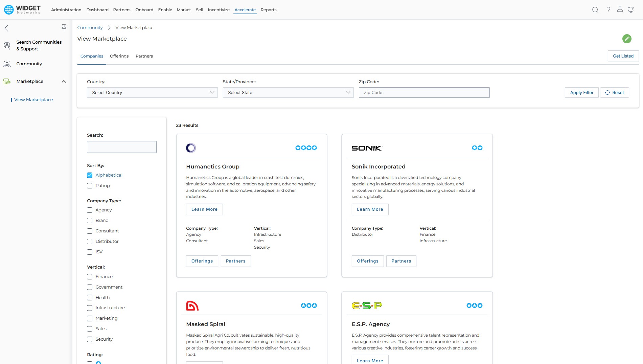Image resolution: width=643 pixels, height=364 pixels.
Task: Switch to the Offerings tab
Action: click(x=119, y=56)
